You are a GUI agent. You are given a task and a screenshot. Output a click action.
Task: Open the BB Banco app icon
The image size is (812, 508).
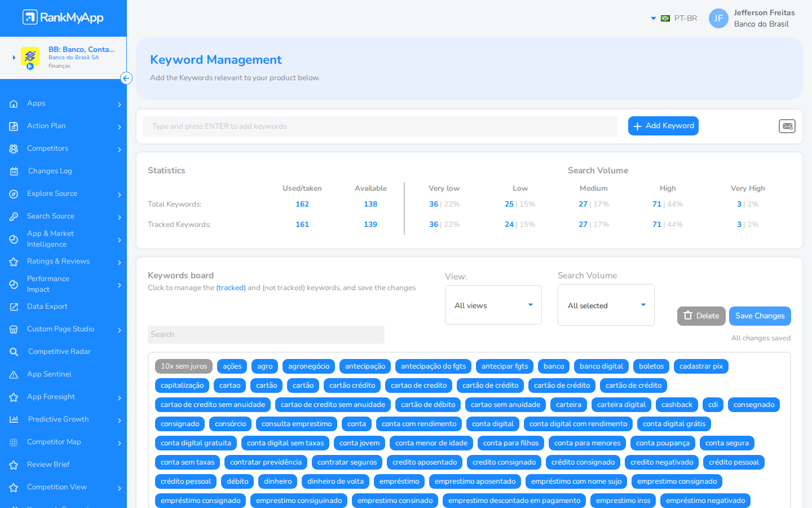[30, 57]
